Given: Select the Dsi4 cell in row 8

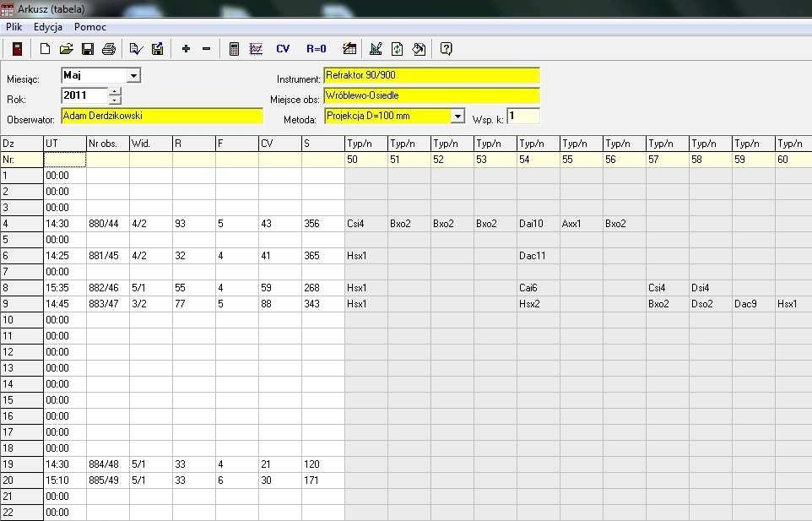Looking at the screenshot, I should pos(710,288).
